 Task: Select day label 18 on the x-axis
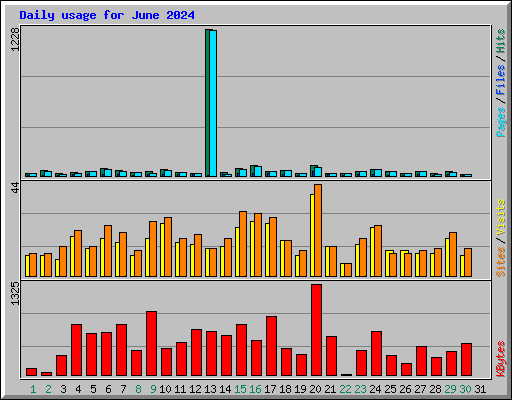click(285, 389)
